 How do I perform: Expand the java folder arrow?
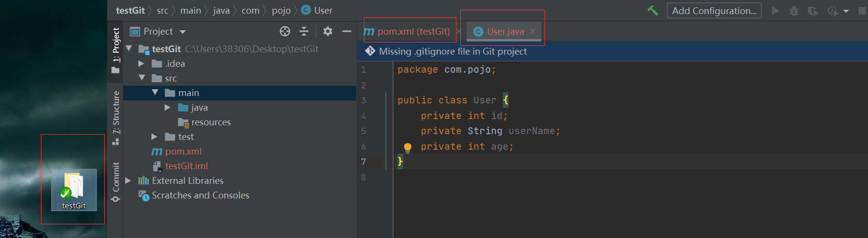168,107
